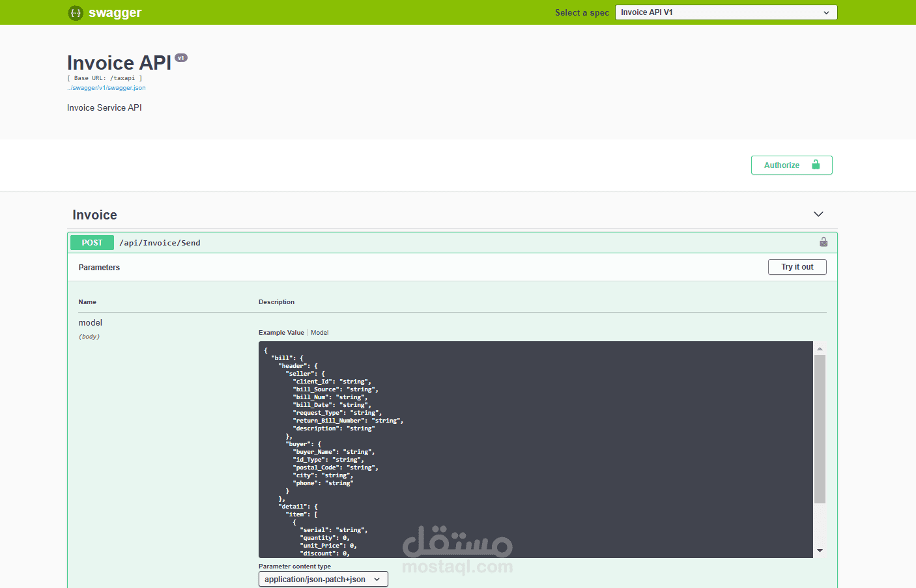Screen dimensions: 916x588
Task: Click the Base URL: /taxapi text
Action: coord(104,78)
